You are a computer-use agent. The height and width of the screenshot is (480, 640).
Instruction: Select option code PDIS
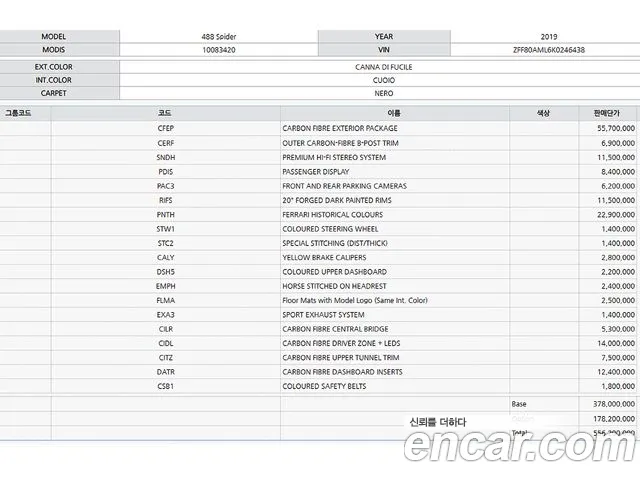pos(166,172)
